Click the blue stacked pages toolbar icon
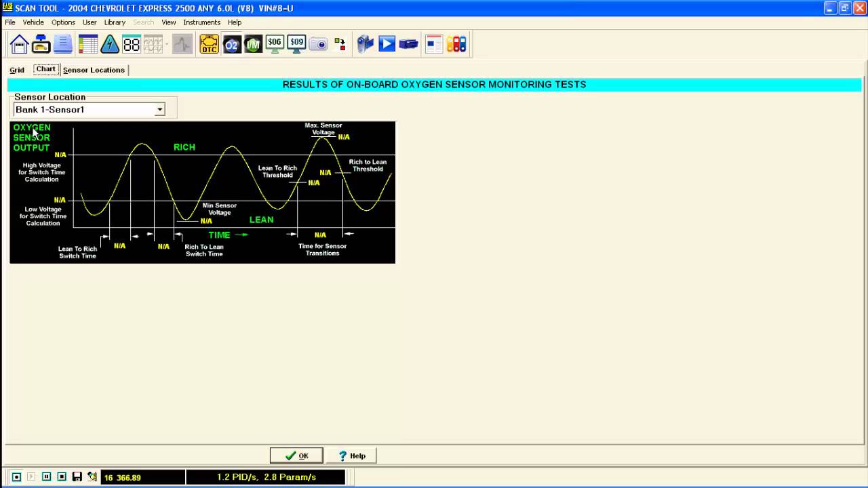868x488 pixels. (x=63, y=45)
